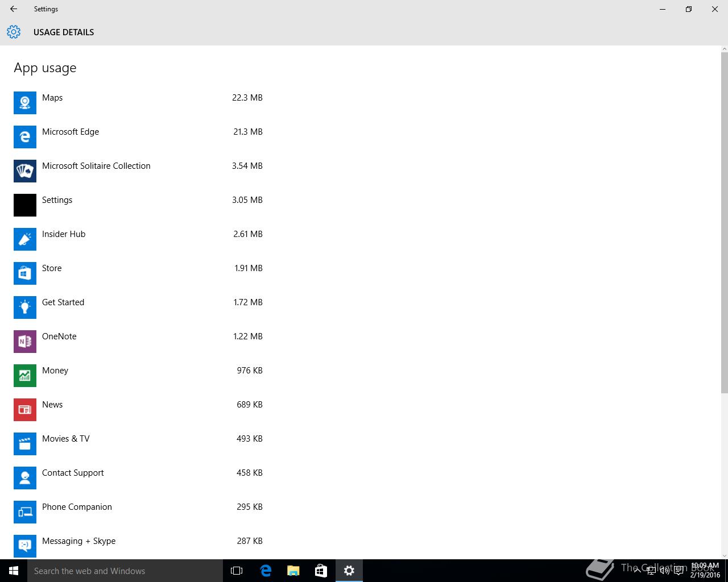Click the scrollbar up arrow
The image size is (728, 582).
[724, 49]
